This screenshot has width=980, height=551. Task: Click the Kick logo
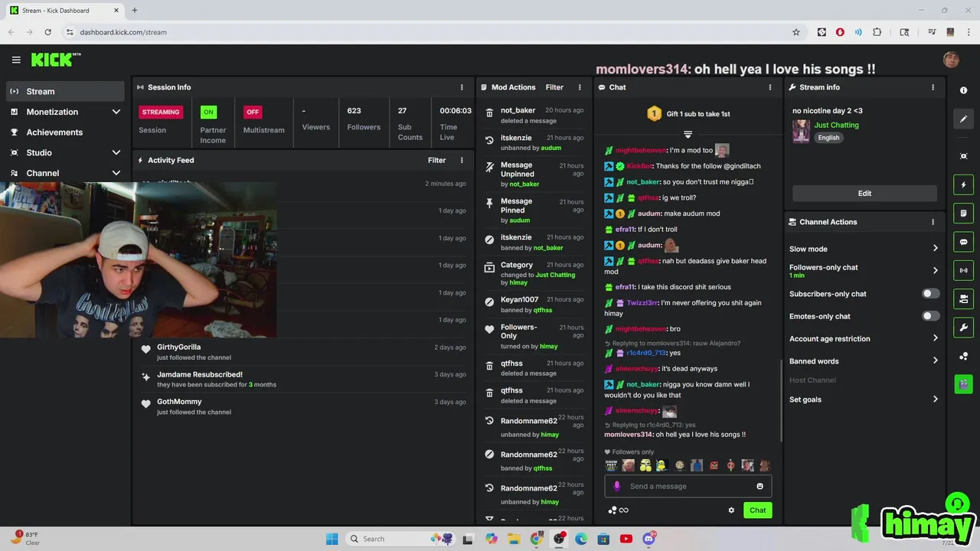click(56, 60)
